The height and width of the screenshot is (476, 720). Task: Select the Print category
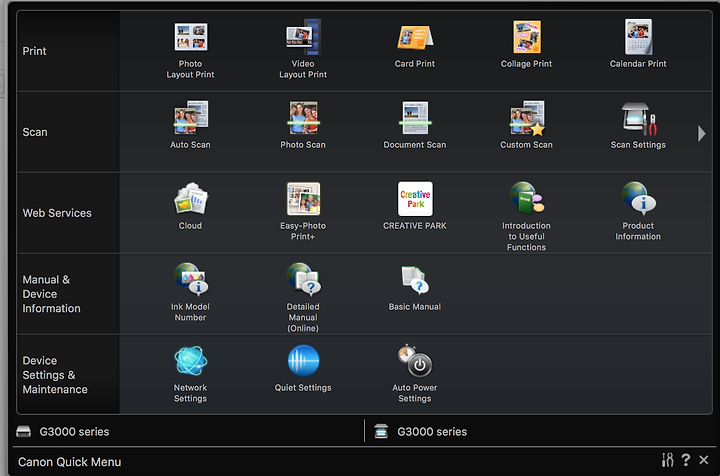(68, 51)
